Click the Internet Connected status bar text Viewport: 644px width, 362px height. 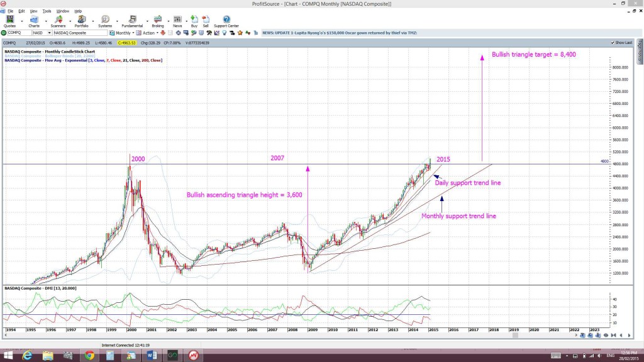[126, 346]
